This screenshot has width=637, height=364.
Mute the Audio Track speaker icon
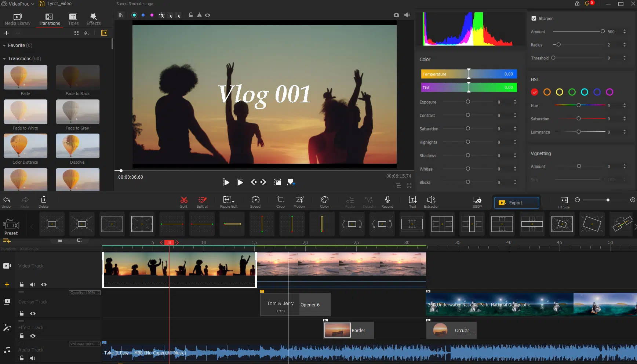point(32,358)
